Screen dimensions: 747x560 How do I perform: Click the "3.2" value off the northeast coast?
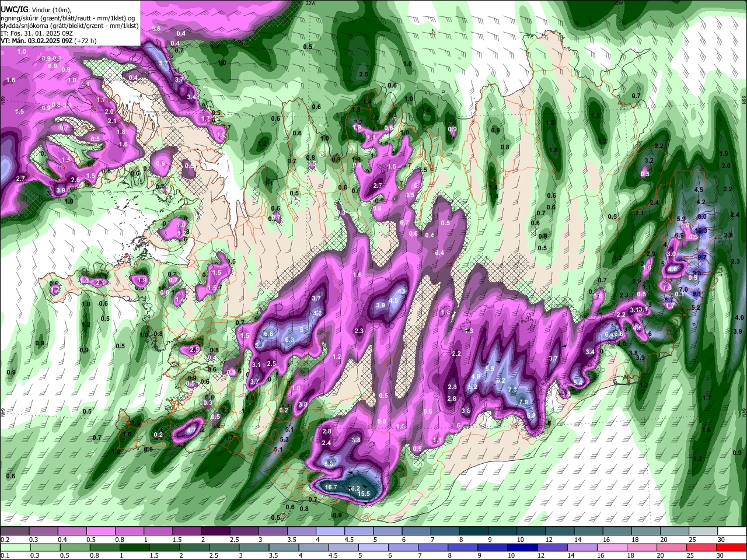(649, 160)
